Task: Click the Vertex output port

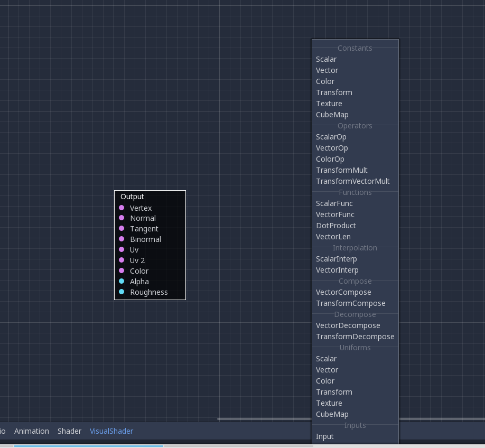Action: 122,208
